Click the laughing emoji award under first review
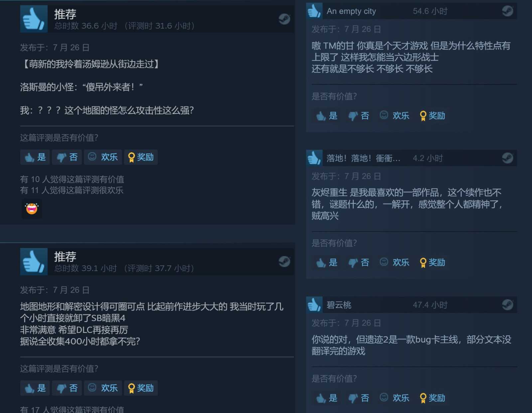532x413 pixels. [32, 209]
